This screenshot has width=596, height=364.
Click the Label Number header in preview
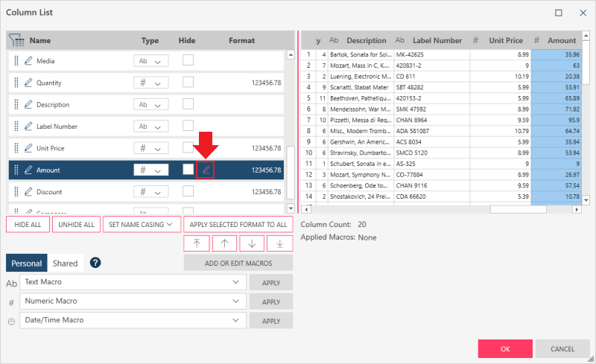click(432, 40)
